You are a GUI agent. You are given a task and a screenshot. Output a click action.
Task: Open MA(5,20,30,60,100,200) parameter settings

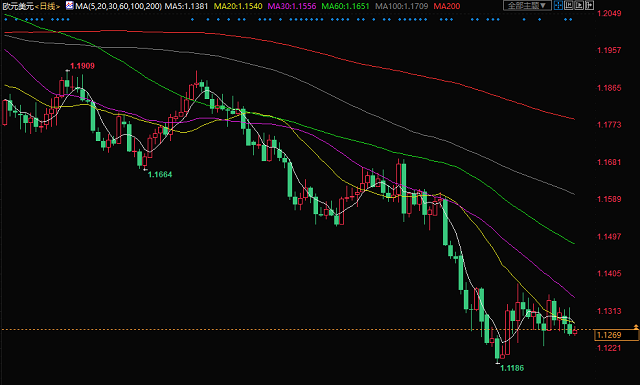[119, 6]
